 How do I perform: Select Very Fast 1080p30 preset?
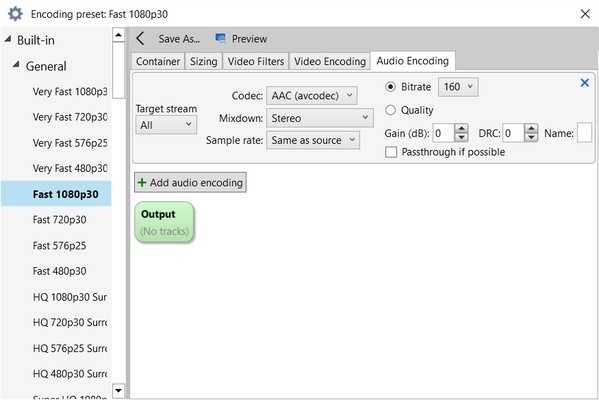click(x=70, y=92)
